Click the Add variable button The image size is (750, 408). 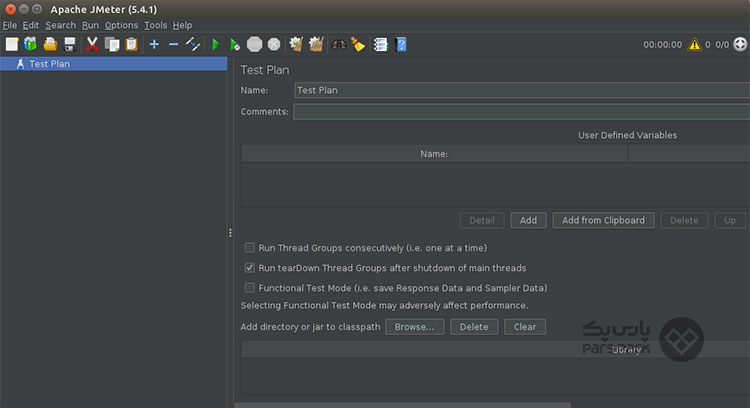(528, 221)
